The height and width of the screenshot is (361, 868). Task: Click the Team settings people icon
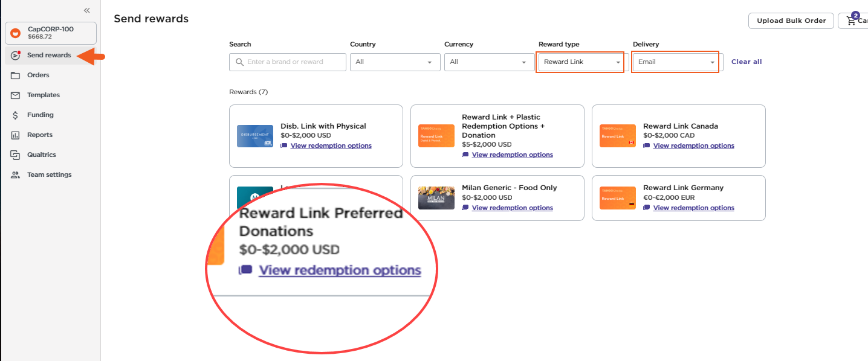(16, 175)
